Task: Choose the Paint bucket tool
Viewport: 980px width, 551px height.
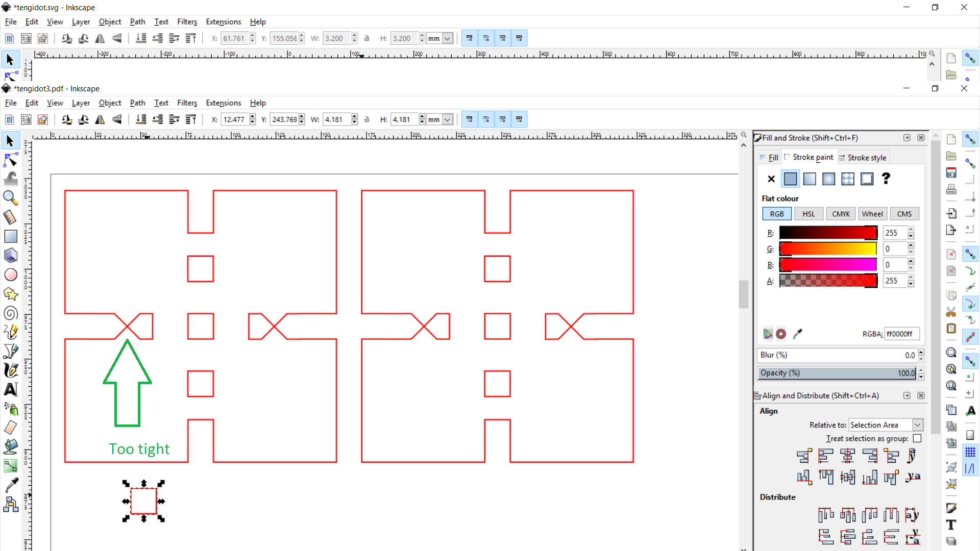Action: pyautogui.click(x=10, y=446)
